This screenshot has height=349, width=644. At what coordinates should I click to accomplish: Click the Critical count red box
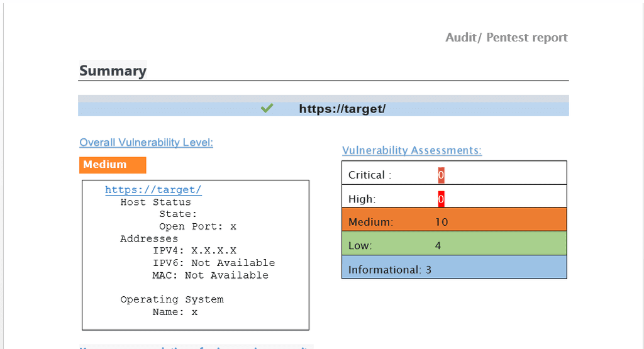[441, 175]
